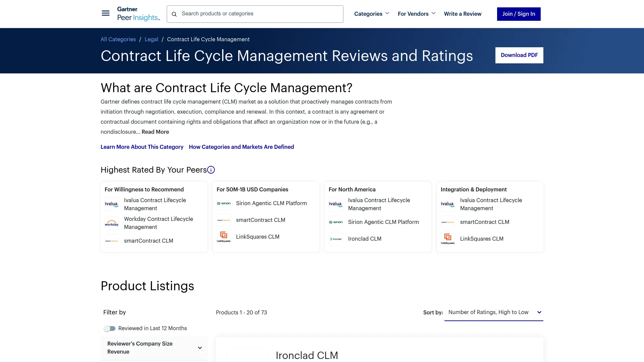644x362 pixels.
Task: Click Ivalua logo in For North America card
Action: (336, 204)
